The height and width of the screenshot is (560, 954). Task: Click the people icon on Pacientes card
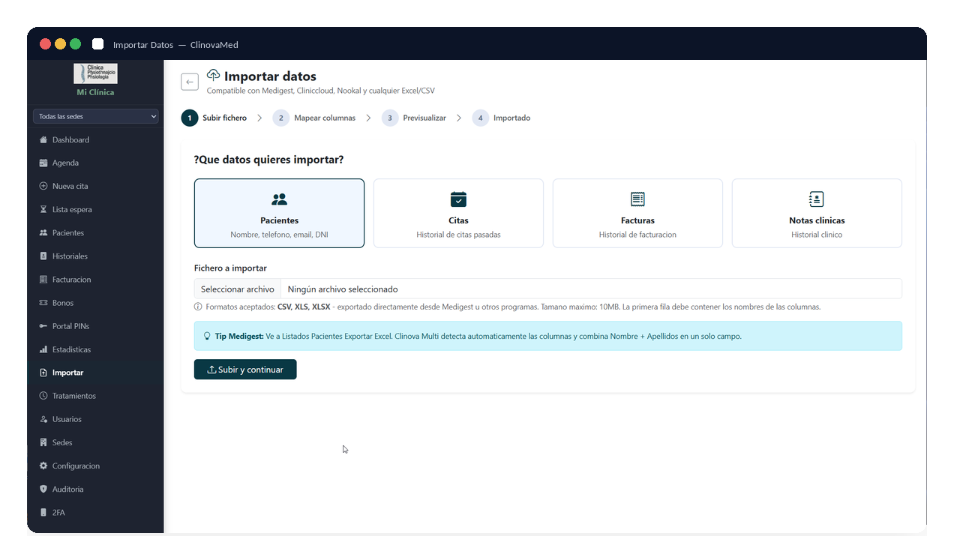coord(279,199)
